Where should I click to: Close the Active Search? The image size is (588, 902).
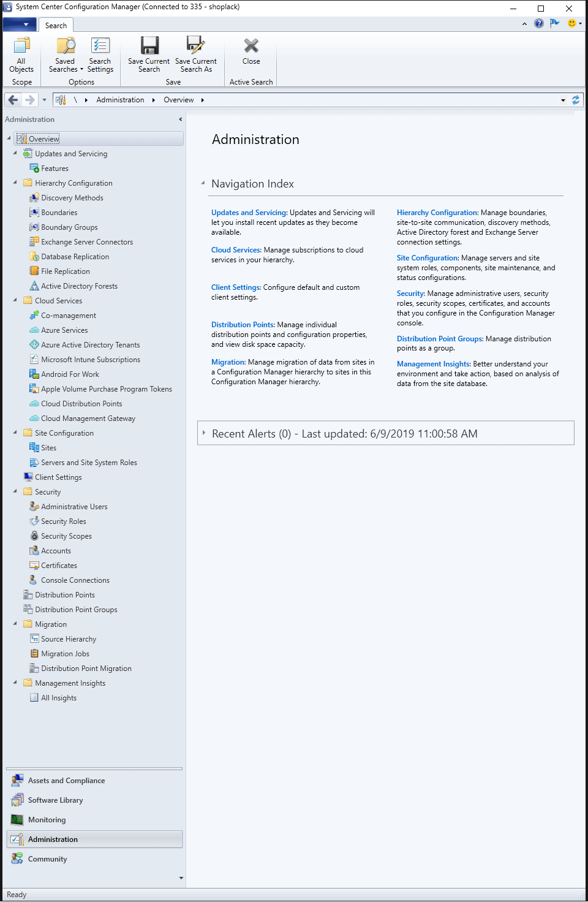[251, 51]
